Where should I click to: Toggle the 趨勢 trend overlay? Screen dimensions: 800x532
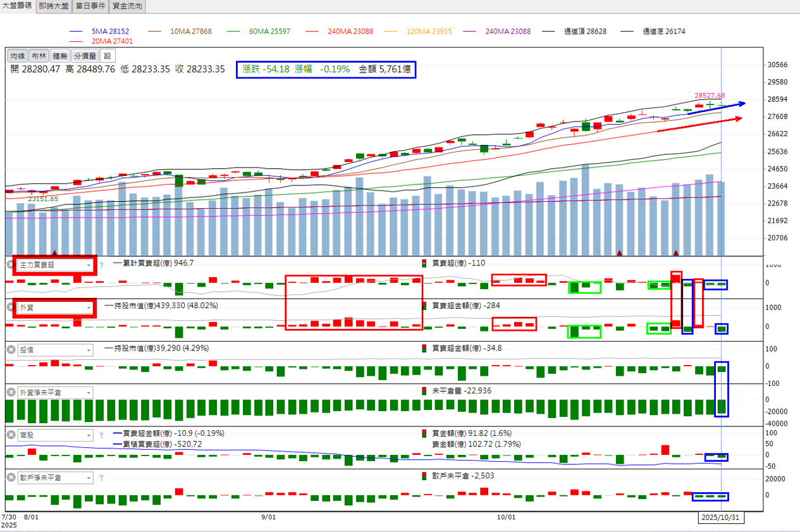pyautogui.click(x=59, y=56)
